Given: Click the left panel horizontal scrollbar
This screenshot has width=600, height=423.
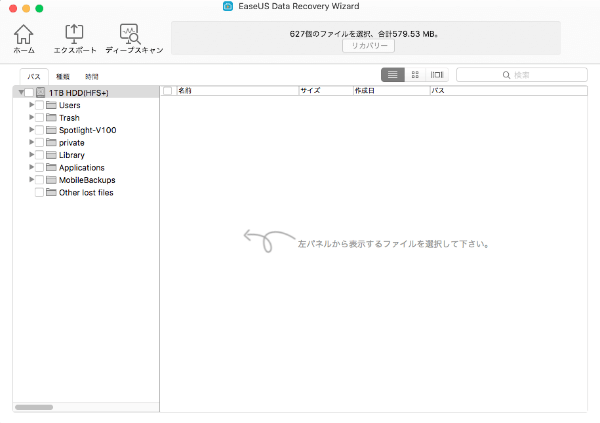Looking at the screenshot, I should click(34, 407).
